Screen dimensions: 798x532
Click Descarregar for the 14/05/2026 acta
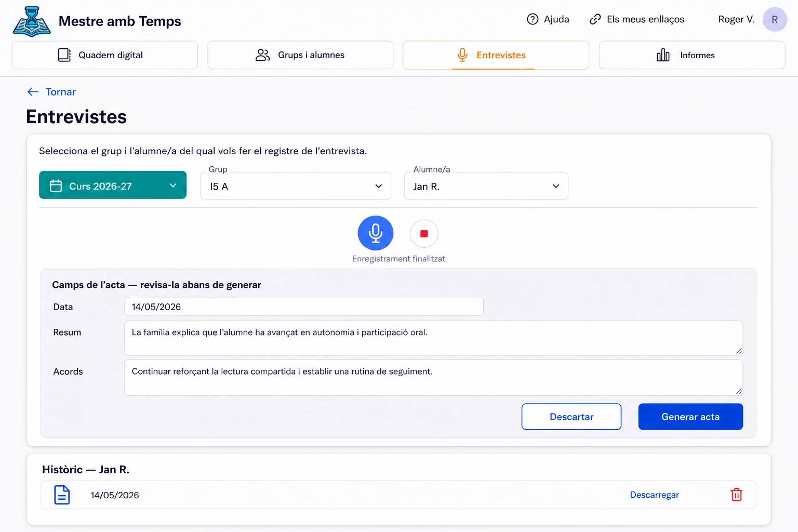tap(654, 495)
